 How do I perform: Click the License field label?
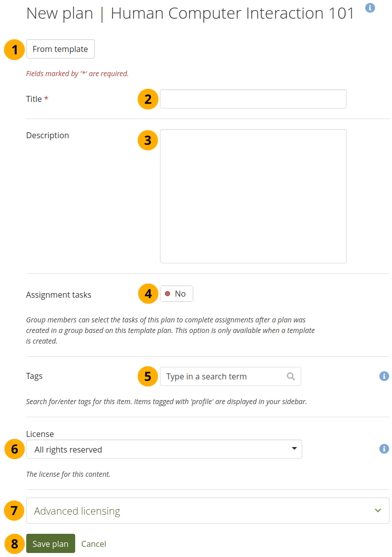[40, 433]
